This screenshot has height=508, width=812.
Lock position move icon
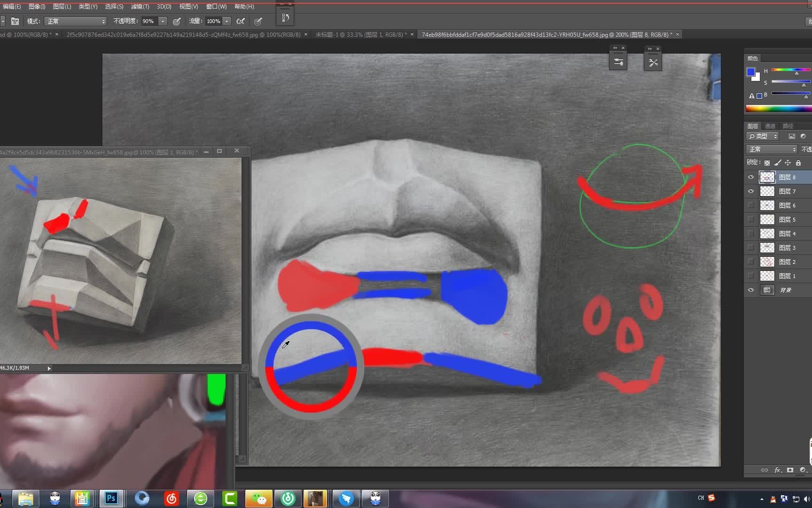[x=788, y=163]
